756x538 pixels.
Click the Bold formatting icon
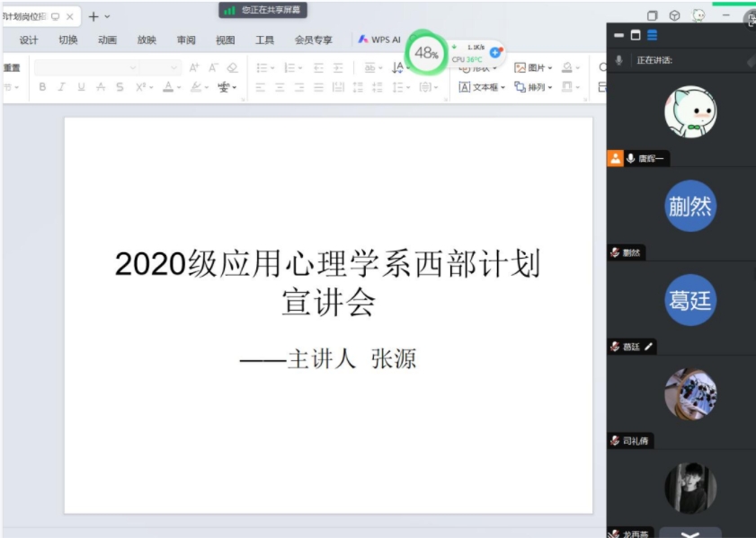[x=42, y=87]
